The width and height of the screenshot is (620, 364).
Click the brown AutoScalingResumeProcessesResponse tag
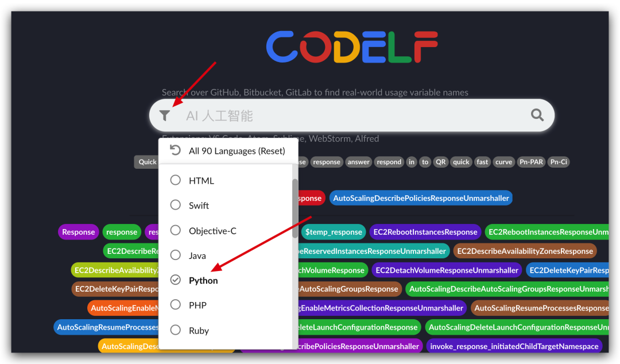click(540, 308)
